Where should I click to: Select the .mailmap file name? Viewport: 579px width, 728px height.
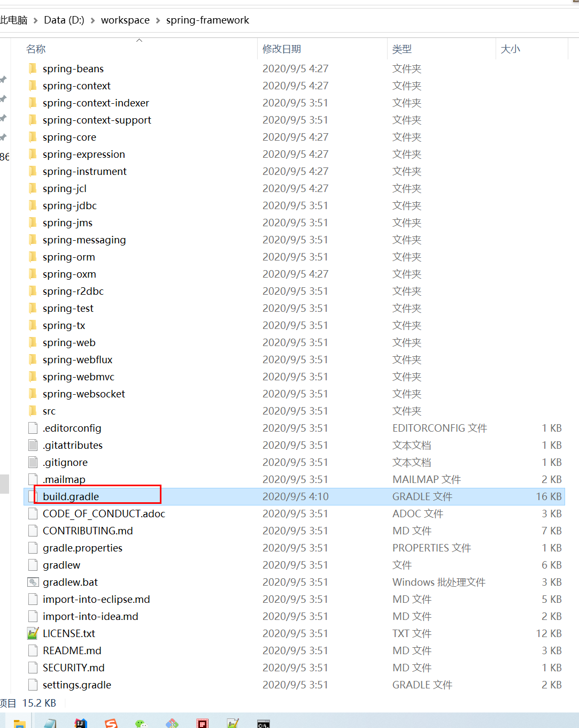pyautogui.click(x=64, y=479)
